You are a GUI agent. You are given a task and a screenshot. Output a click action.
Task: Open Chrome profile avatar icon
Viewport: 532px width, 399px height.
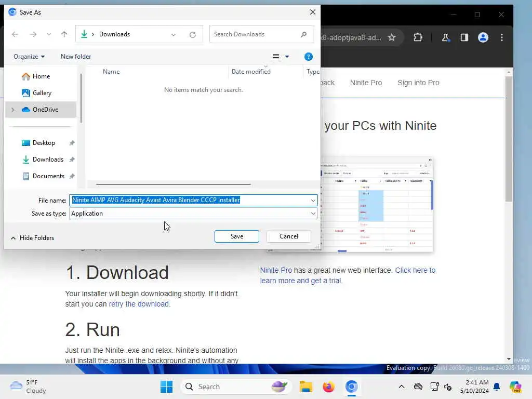tap(483, 37)
